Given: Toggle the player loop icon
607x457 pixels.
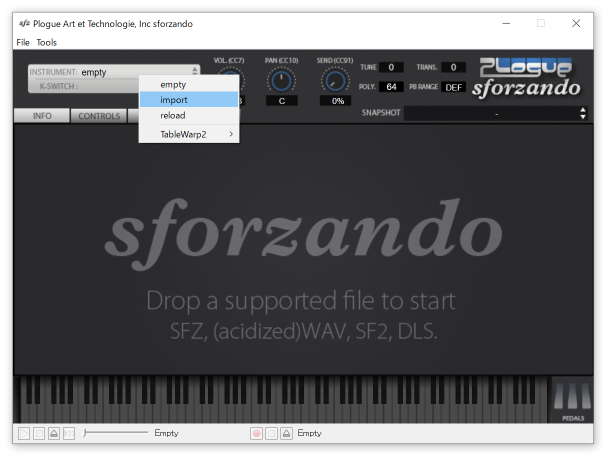Looking at the screenshot, I should coord(69,433).
